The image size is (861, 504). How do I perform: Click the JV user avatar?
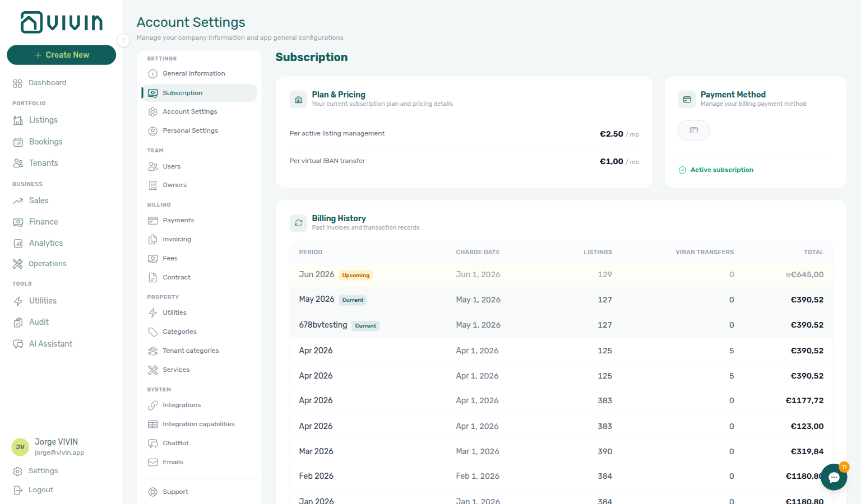[20, 447]
